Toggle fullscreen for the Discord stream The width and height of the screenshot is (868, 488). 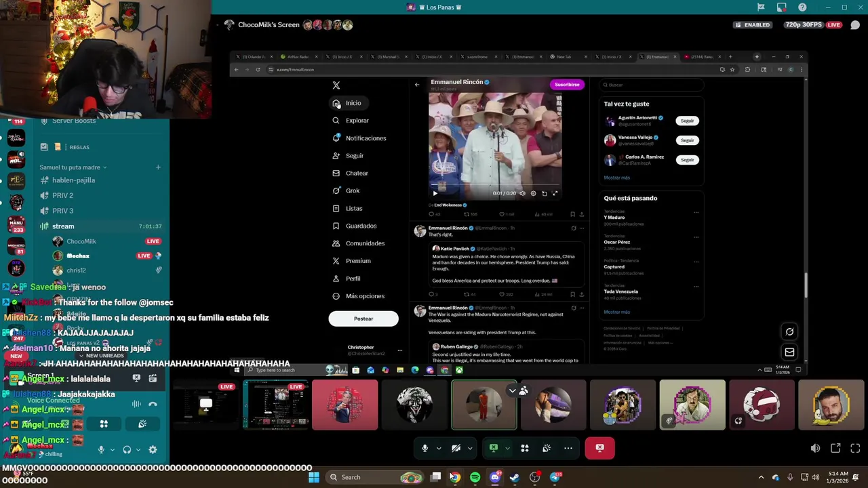tap(855, 448)
